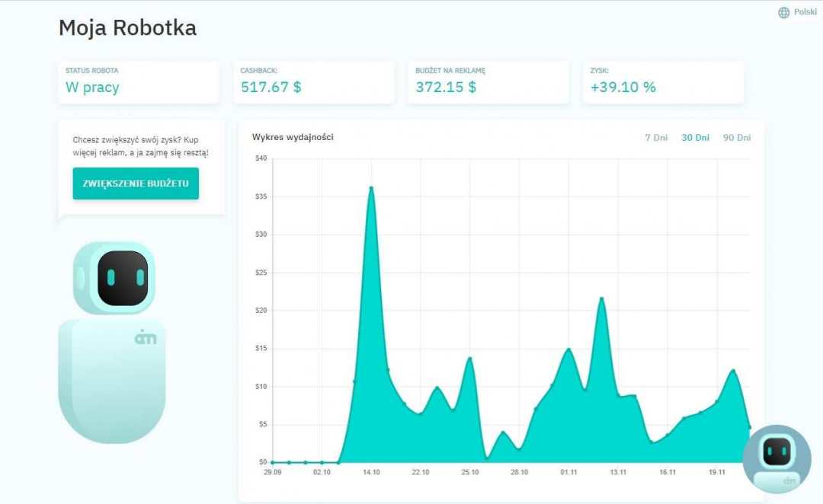Select the 30 Dni chart range
The height and width of the screenshot is (504, 823).
(694, 138)
